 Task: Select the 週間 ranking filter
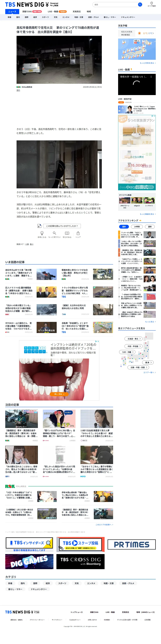click(x=150, y=227)
